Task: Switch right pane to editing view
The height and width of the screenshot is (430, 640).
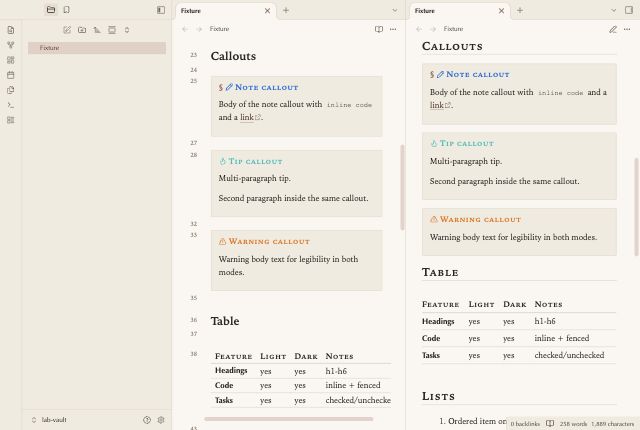Action: point(613,29)
